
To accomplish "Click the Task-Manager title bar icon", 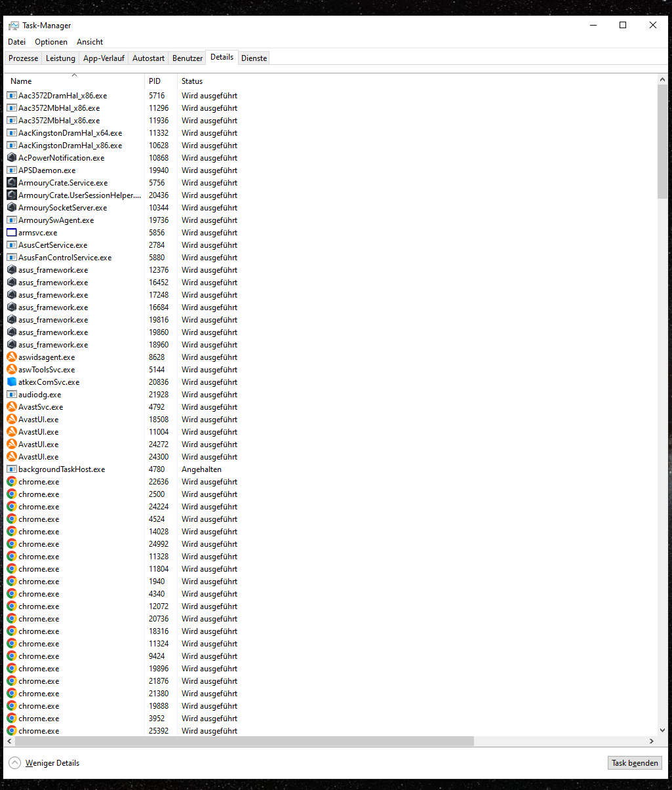I will [x=14, y=26].
